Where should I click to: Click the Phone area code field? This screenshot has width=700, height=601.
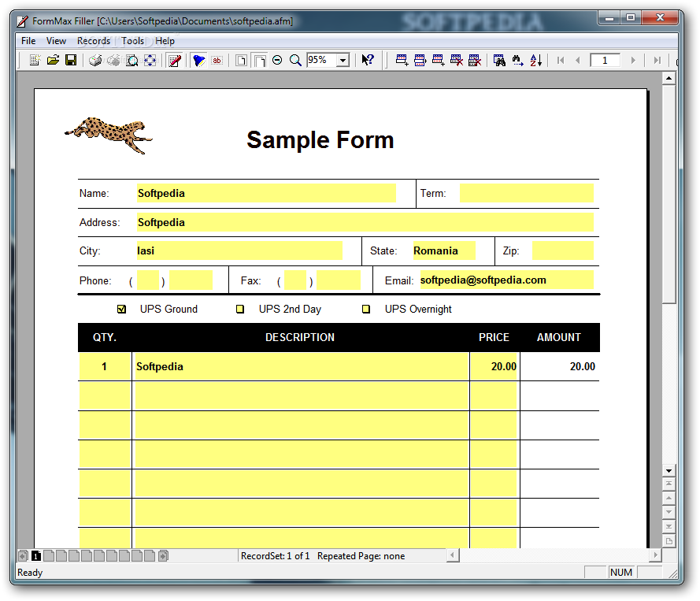tap(148, 280)
